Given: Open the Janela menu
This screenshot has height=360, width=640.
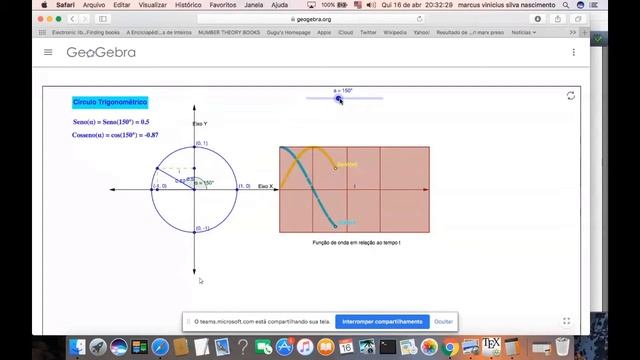Looking at the screenshot, I should coord(253,5).
